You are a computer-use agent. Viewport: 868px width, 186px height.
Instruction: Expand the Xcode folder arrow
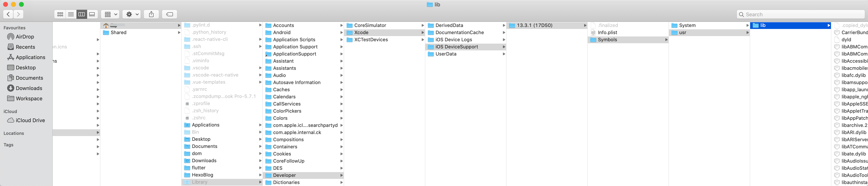[x=423, y=32]
